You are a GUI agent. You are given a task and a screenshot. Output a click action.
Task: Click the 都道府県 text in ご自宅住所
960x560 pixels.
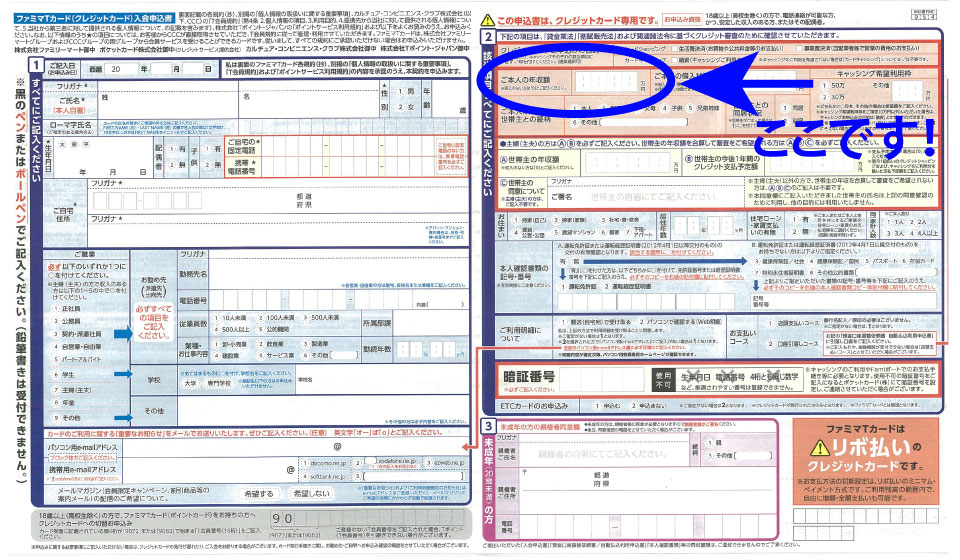coord(304,201)
